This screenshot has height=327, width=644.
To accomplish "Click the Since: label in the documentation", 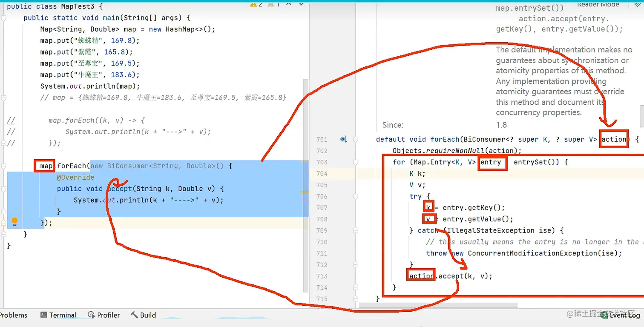I will click(393, 125).
